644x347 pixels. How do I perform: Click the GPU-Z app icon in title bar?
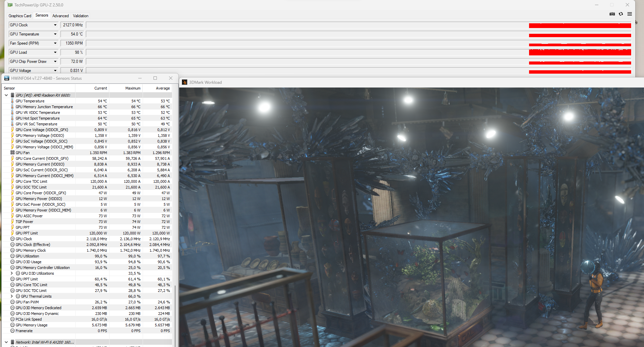coord(10,5)
